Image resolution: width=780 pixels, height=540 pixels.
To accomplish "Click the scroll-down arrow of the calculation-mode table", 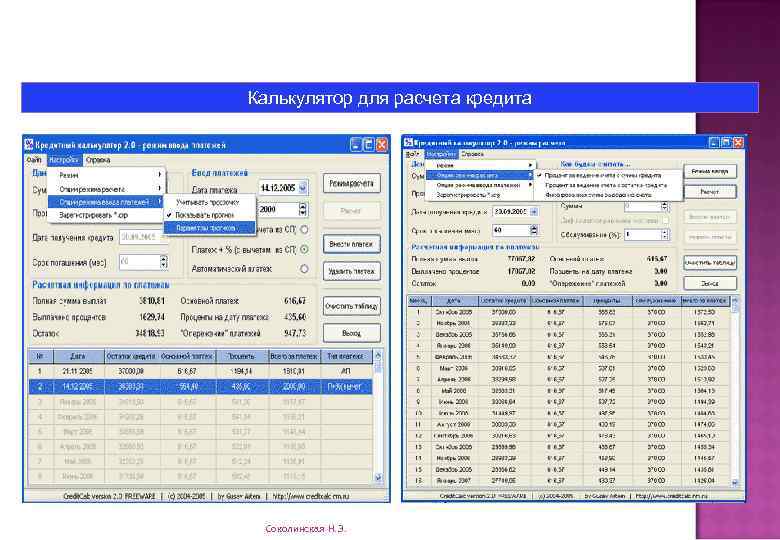I will pyautogui.click(x=735, y=482).
